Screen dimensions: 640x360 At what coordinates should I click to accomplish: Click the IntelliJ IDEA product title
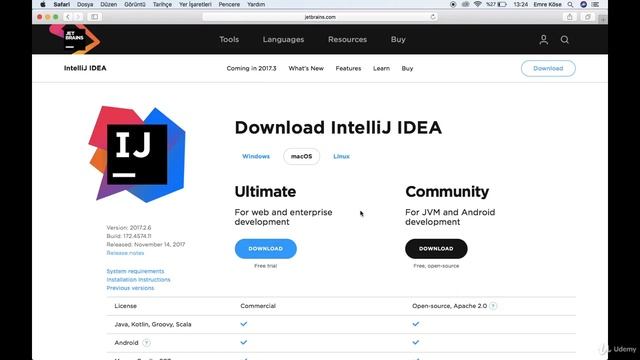point(85,68)
